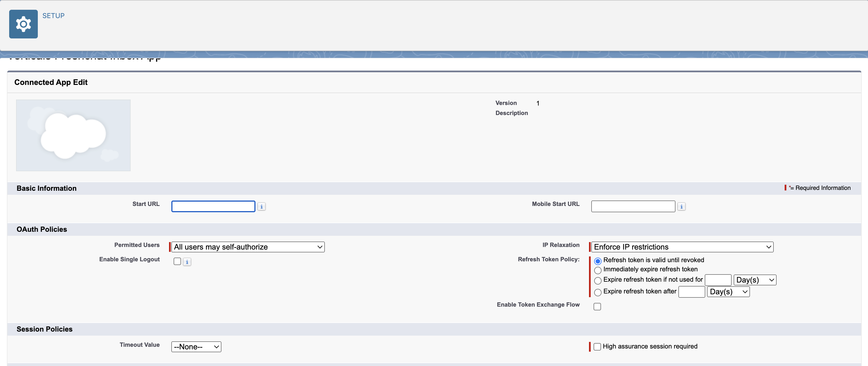Click the Start URL info icon
Screen dimensions: 868x366
[261, 207]
